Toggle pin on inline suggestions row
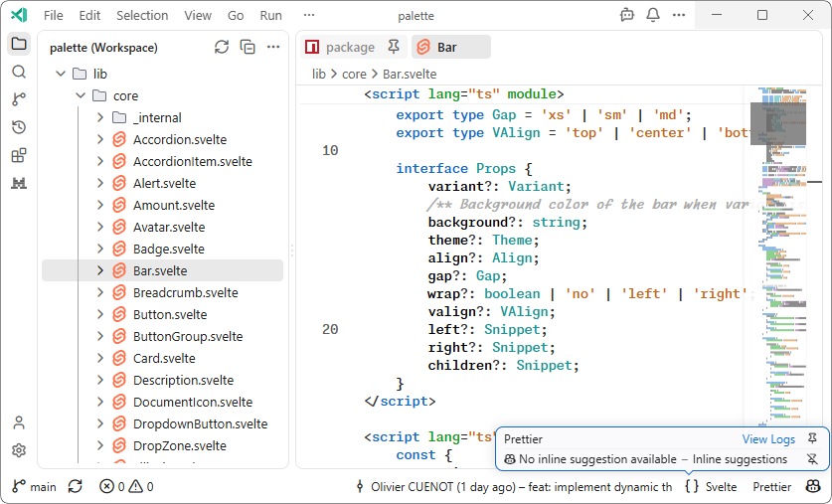Image resolution: width=832 pixels, height=504 pixels. 812,459
